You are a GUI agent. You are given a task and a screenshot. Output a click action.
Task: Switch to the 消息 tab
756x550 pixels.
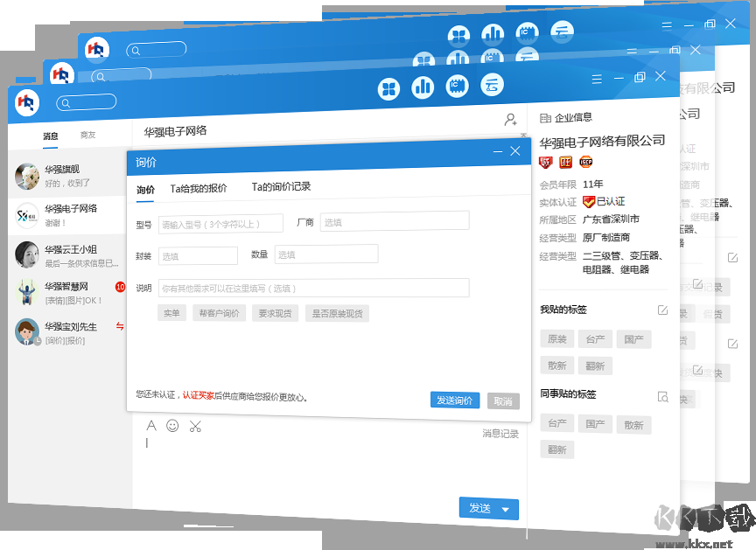coord(50,136)
